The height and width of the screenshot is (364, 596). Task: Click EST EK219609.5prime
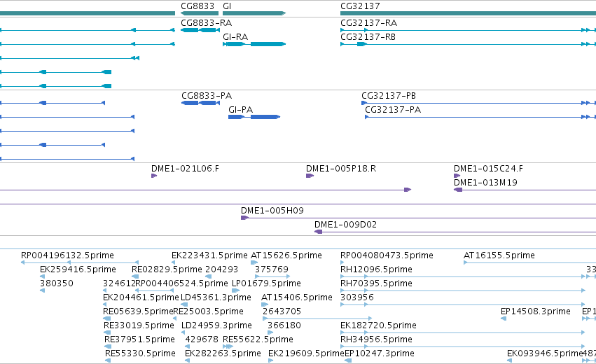coord(306,353)
